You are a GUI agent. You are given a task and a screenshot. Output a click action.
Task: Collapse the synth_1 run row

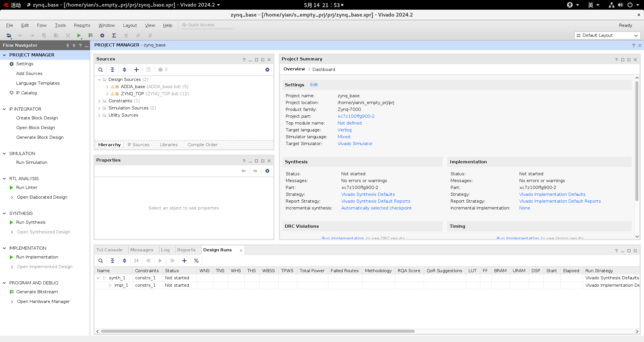(x=98, y=278)
